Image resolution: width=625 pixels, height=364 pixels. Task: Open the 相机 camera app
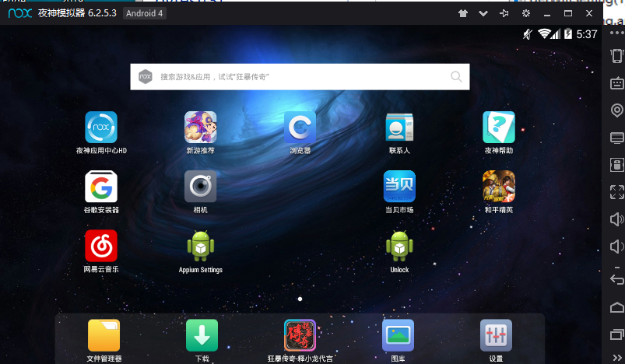pos(201,187)
